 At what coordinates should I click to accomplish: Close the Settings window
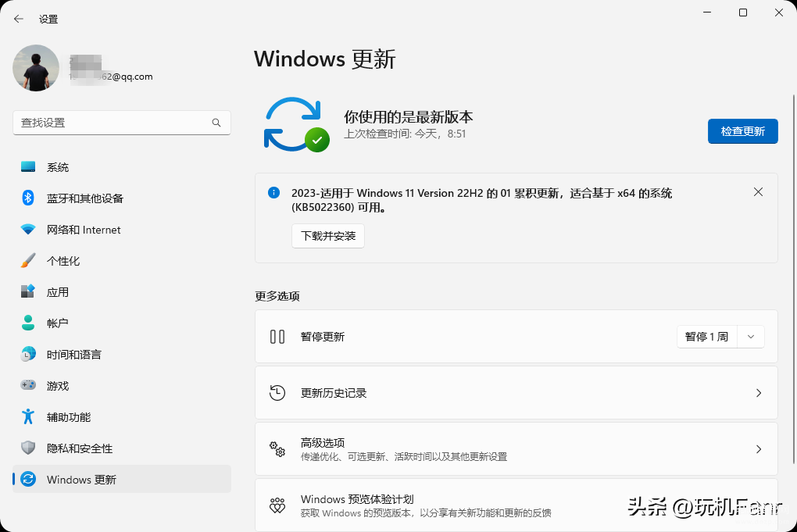[x=779, y=12]
